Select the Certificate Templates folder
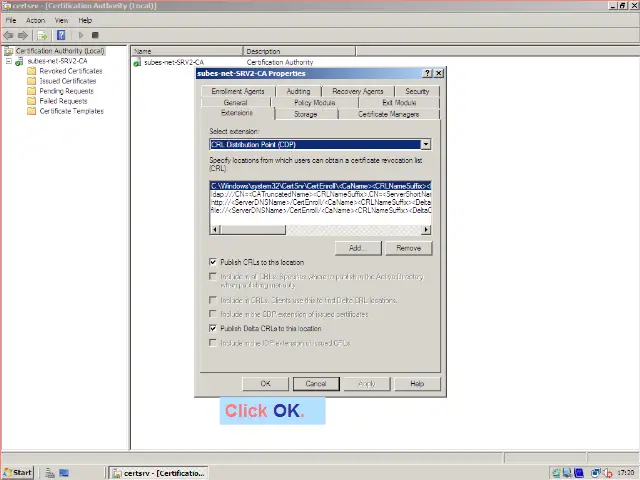Screen dimensions: 640x480 point(71,111)
